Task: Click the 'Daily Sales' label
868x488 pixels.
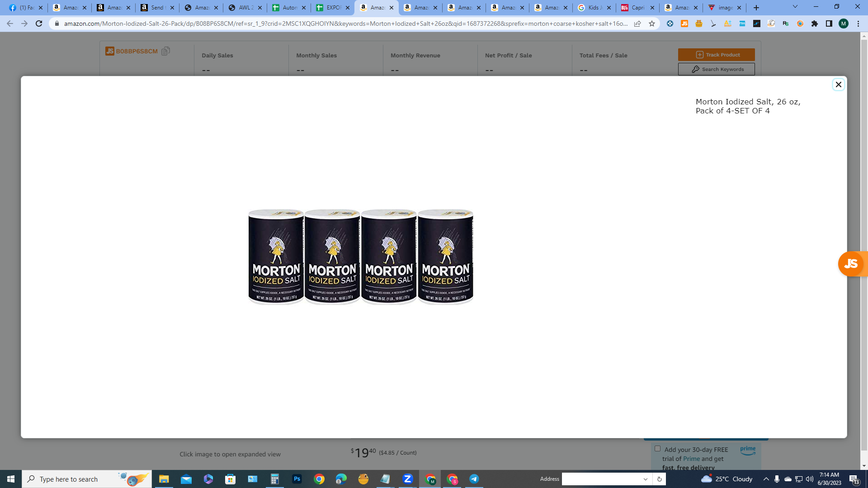Action: click(x=217, y=55)
